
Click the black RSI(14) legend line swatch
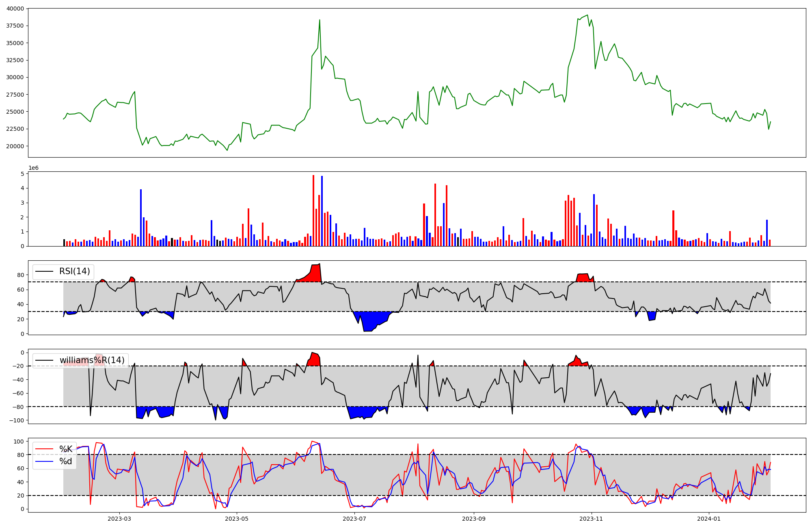pos(44,271)
